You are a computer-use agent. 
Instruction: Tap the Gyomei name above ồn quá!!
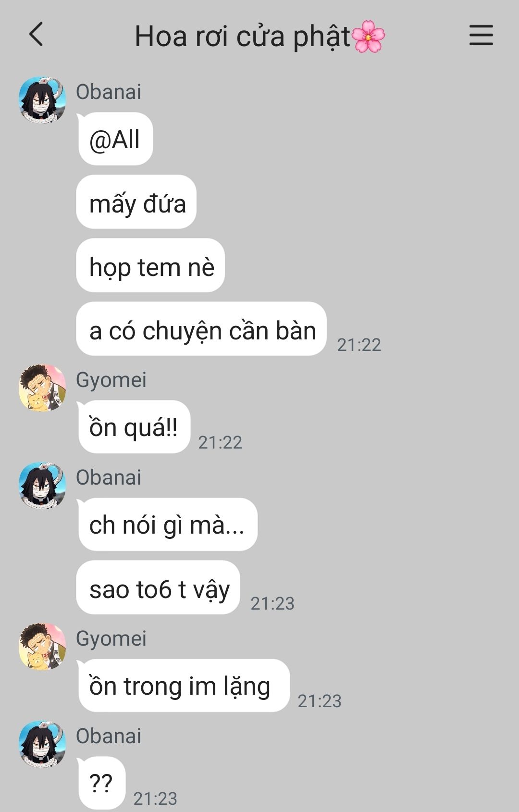click(111, 380)
